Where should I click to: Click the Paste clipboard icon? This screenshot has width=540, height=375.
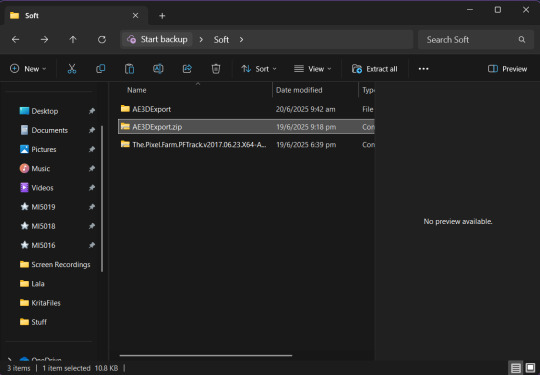pyautogui.click(x=129, y=69)
